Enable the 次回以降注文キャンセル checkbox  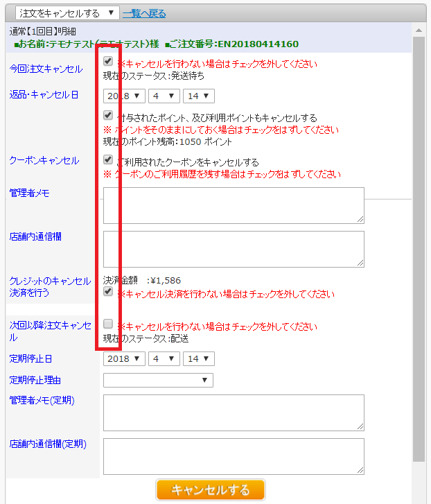(x=108, y=324)
